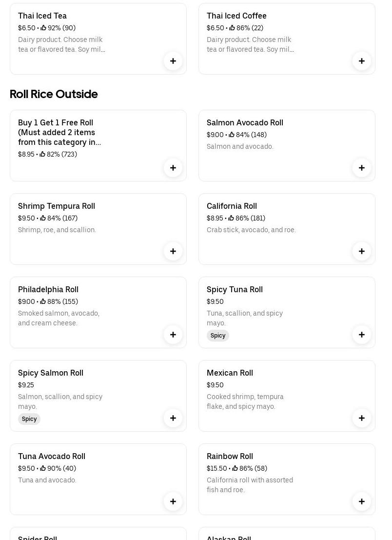Add Shrimp Tempura Roll with plus icon
The image size is (392, 540).
pos(173,251)
